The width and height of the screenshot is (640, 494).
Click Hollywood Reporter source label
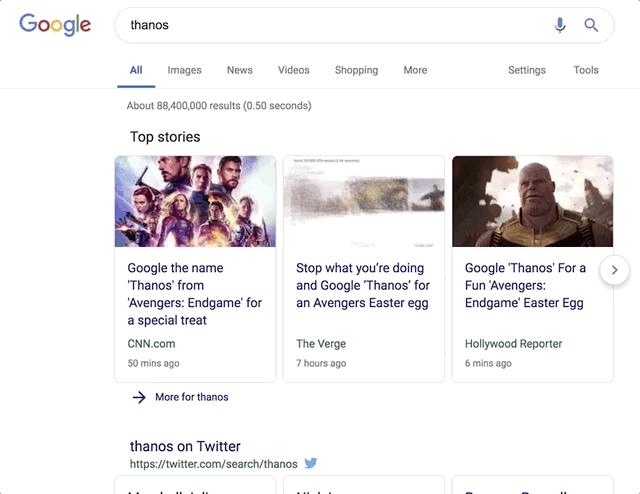point(513,344)
